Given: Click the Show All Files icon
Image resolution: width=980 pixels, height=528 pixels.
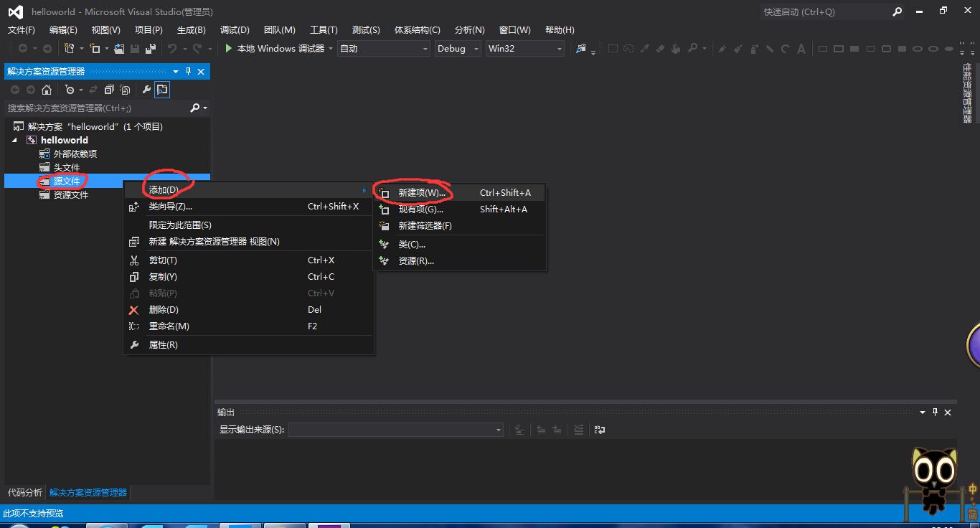Looking at the screenshot, I should tap(125, 90).
